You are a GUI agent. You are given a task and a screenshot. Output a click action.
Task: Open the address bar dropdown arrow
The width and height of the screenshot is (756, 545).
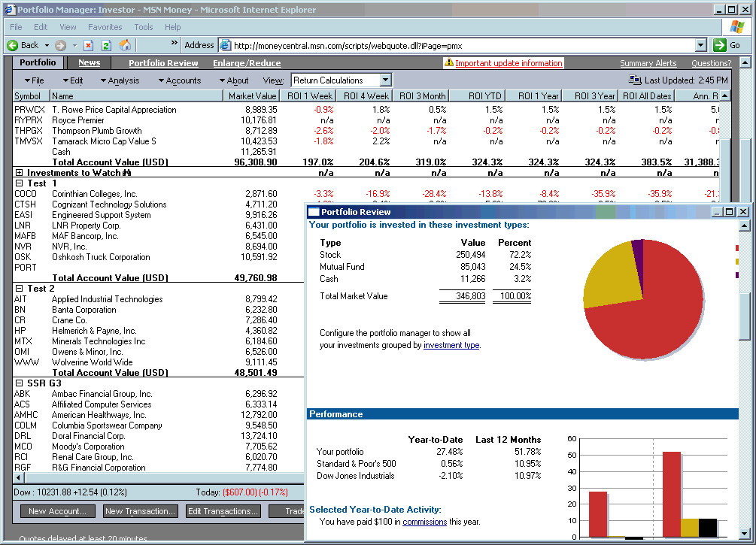(700, 44)
